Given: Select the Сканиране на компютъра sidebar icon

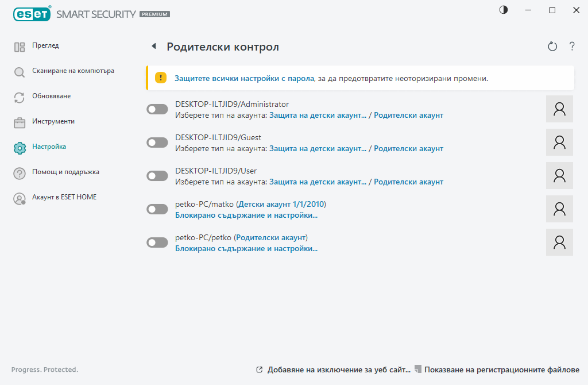Looking at the screenshot, I should (19, 70).
